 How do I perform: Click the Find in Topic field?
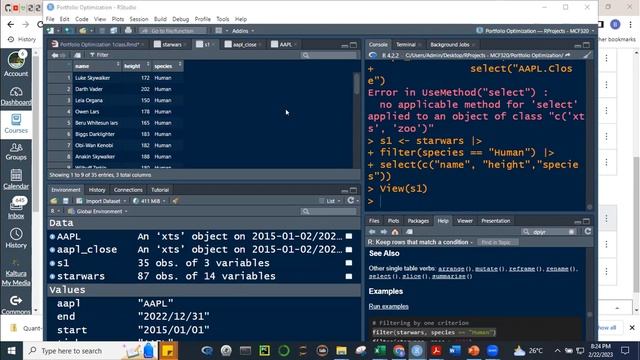[x=498, y=242]
